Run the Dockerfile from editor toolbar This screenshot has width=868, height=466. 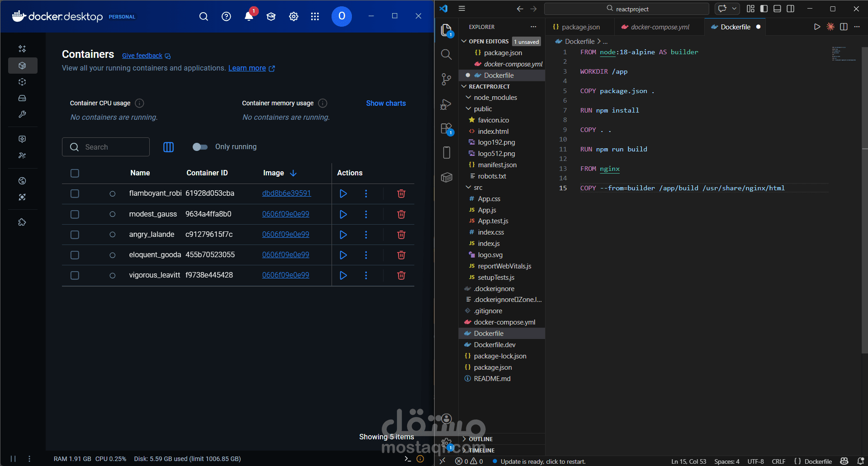(x=817, y=27)
